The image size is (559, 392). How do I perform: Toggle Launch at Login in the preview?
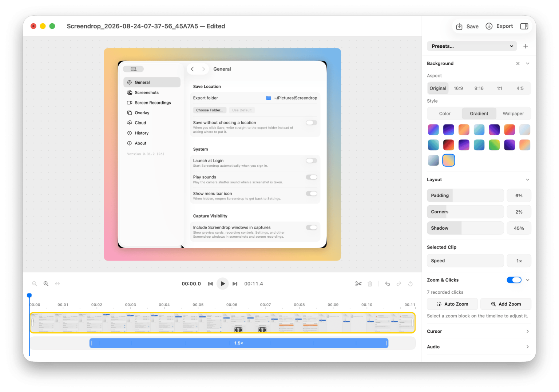pyautogui.click(x=312, y=161)
